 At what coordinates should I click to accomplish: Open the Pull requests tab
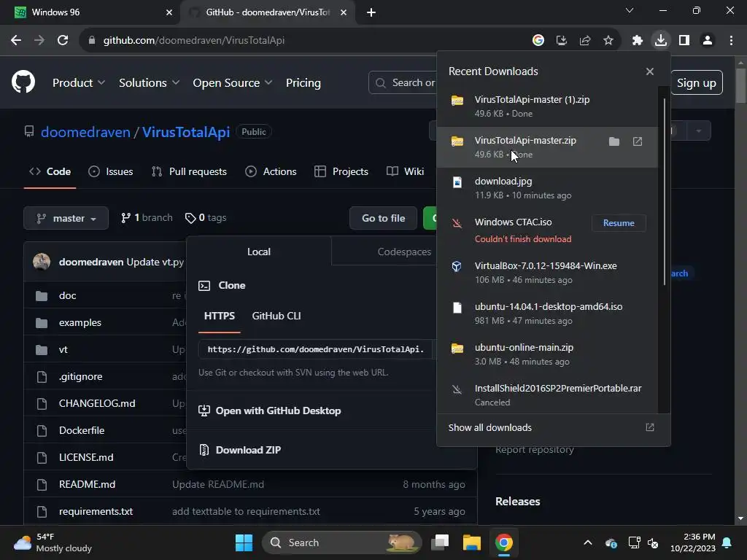(x=189, y=171)
